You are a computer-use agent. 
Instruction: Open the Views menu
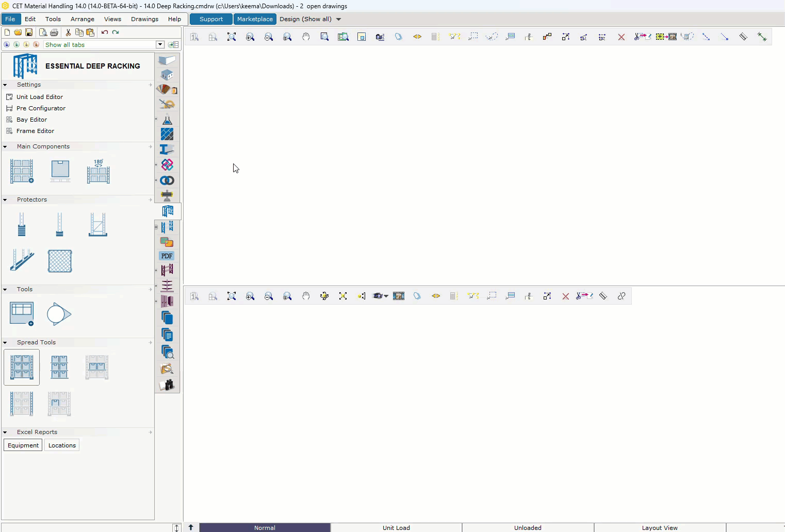coord(112,19)
